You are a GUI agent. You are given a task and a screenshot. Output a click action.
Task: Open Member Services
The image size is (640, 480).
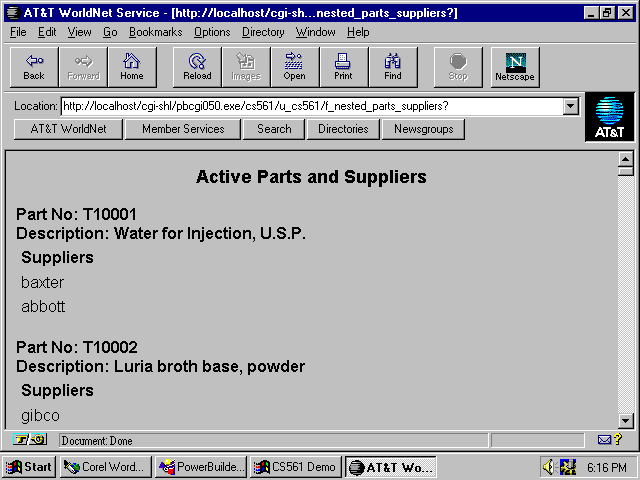tap(183, 129)
